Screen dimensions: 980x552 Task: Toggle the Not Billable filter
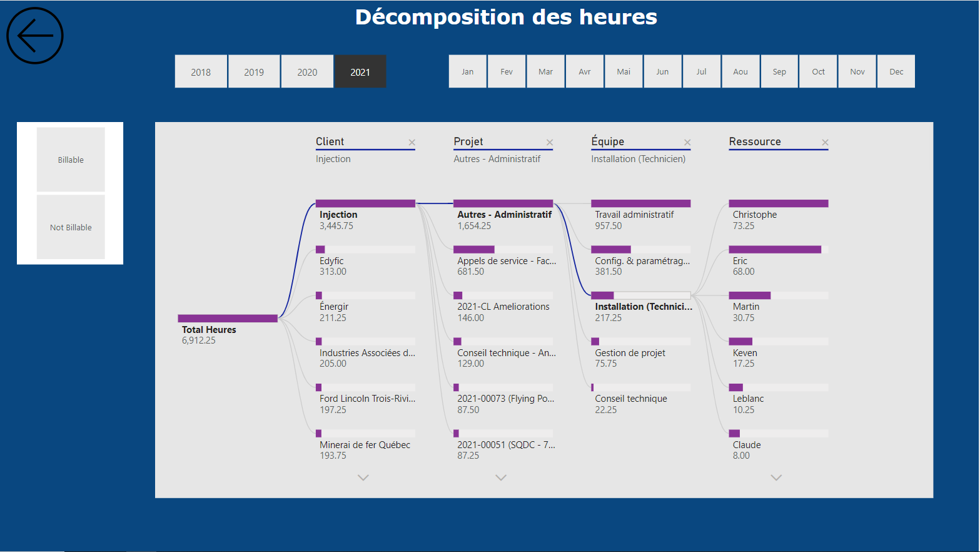(x=71, y=227)
